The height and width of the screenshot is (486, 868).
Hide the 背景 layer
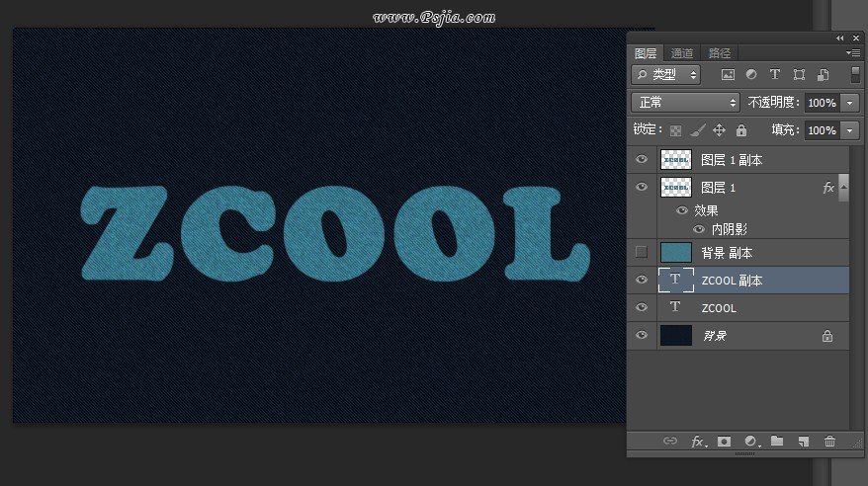(642, 335)
